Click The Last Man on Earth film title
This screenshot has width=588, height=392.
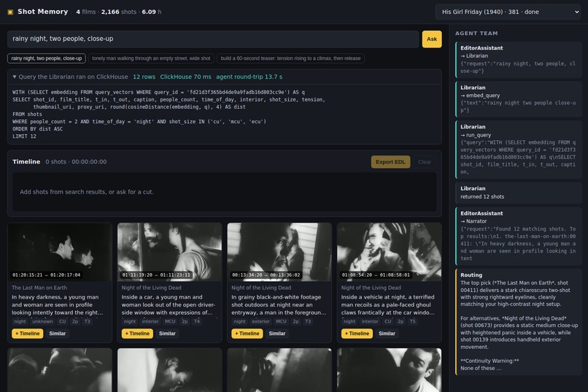39,288
